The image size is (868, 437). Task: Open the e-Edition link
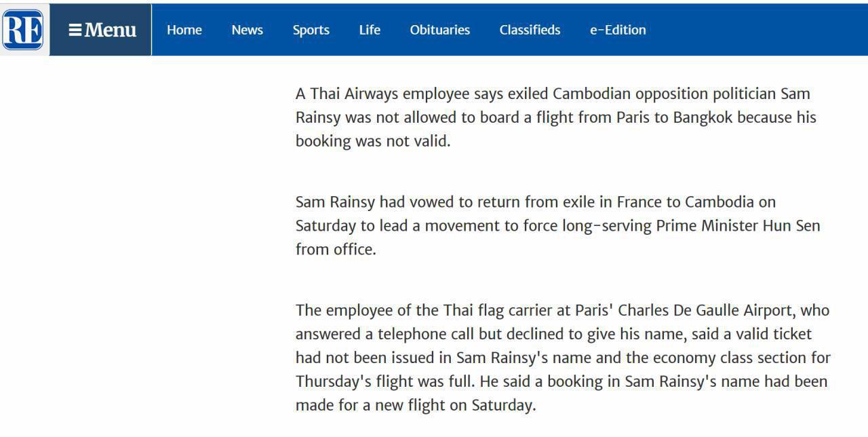click(618, 30)
